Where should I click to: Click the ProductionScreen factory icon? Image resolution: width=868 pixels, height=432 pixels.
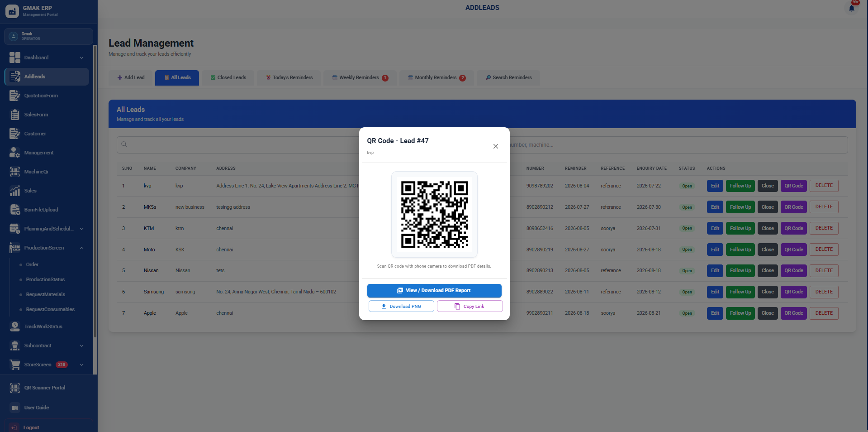pyautogui.click(x=15, y=248)
